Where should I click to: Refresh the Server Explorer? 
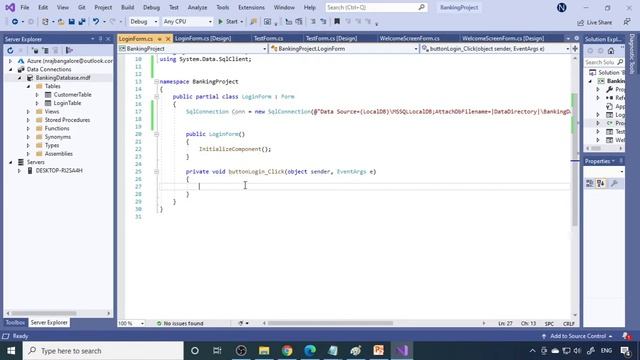(10, 51)
